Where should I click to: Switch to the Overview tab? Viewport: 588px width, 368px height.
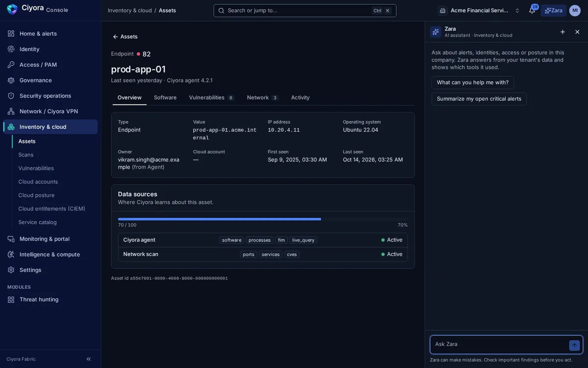129,98
